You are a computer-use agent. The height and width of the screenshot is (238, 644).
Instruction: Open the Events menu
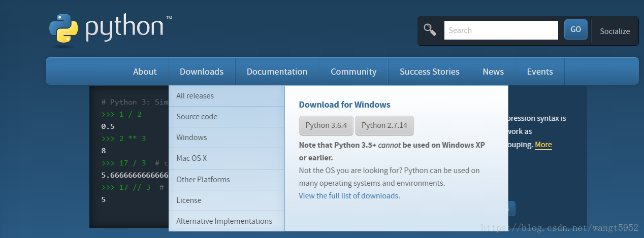pyautogui.click(x=540, y=72)
